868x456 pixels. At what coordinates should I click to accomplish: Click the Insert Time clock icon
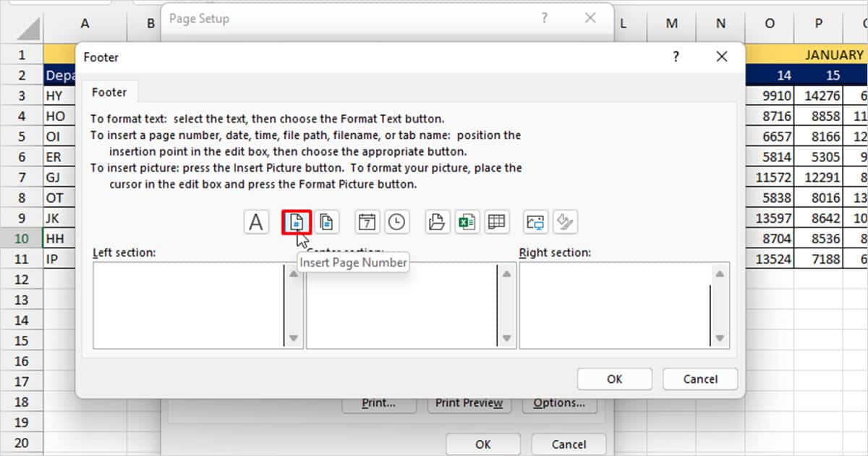tap(396, 222)
